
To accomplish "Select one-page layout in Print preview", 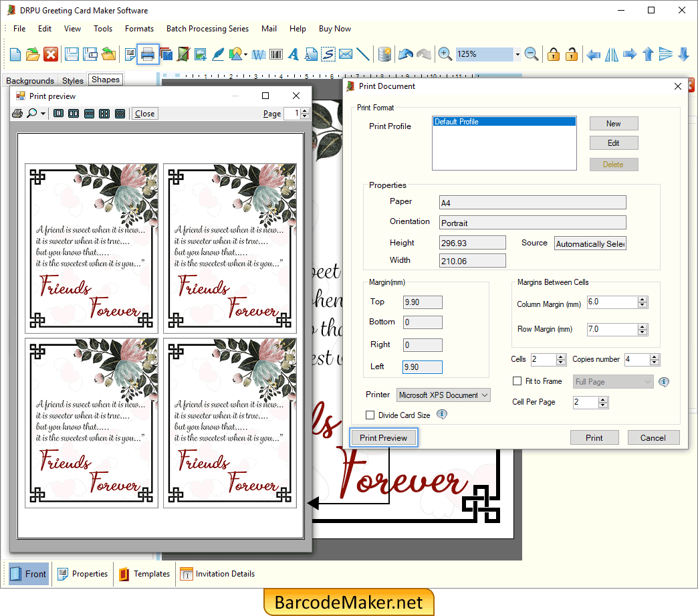I will (x=58, y=114).
